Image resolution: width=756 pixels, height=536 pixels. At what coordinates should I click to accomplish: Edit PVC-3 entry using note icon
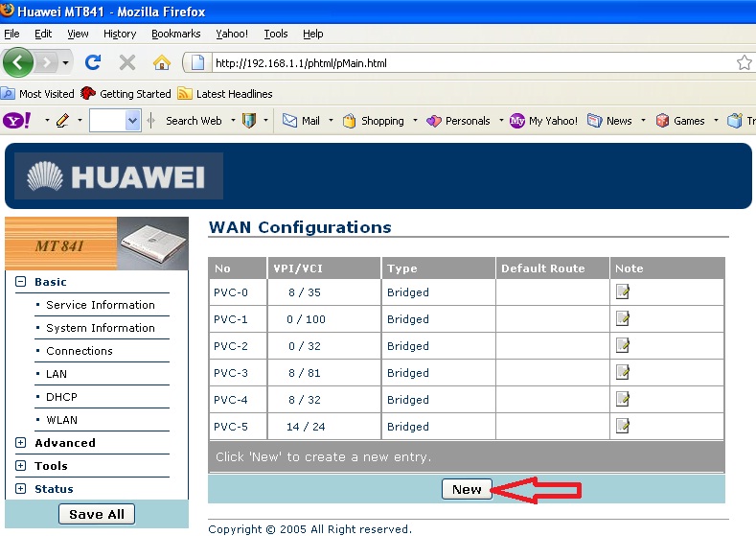623,372
